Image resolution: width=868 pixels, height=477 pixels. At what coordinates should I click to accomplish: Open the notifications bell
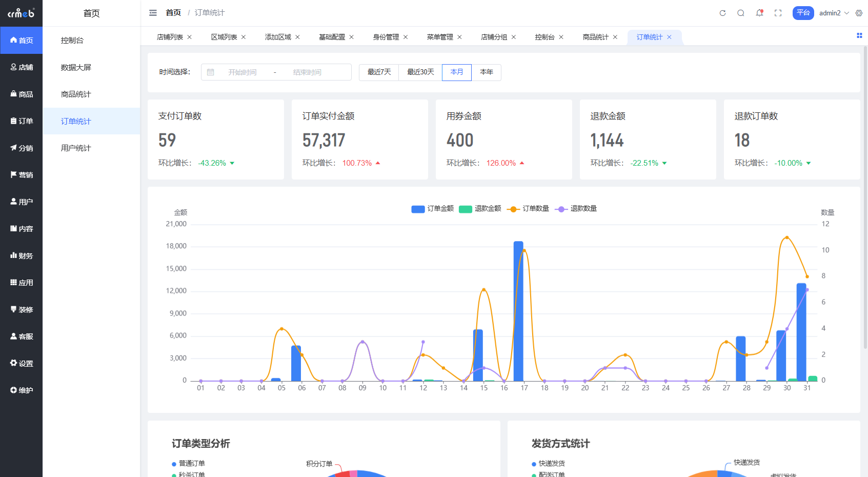coord(759,13)
